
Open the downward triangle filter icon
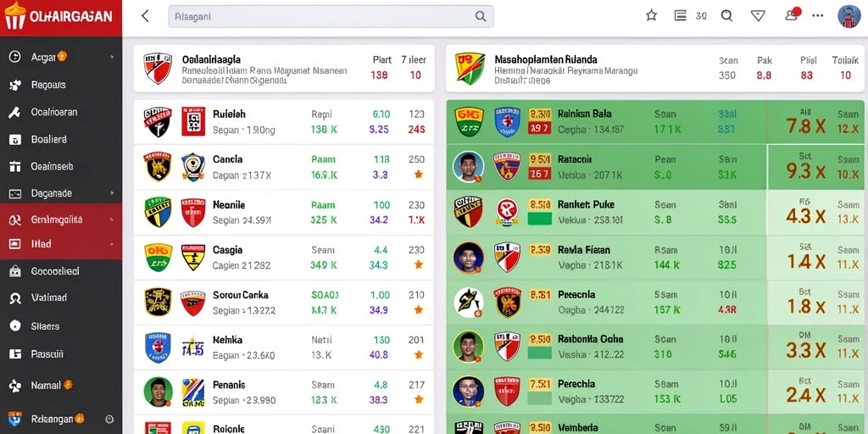(758, 15)
